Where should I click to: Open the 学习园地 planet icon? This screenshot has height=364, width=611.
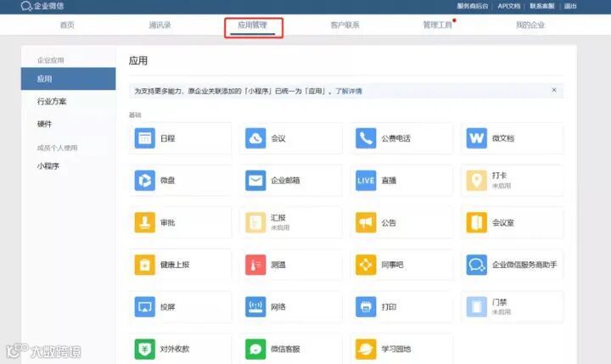(366, 349)
